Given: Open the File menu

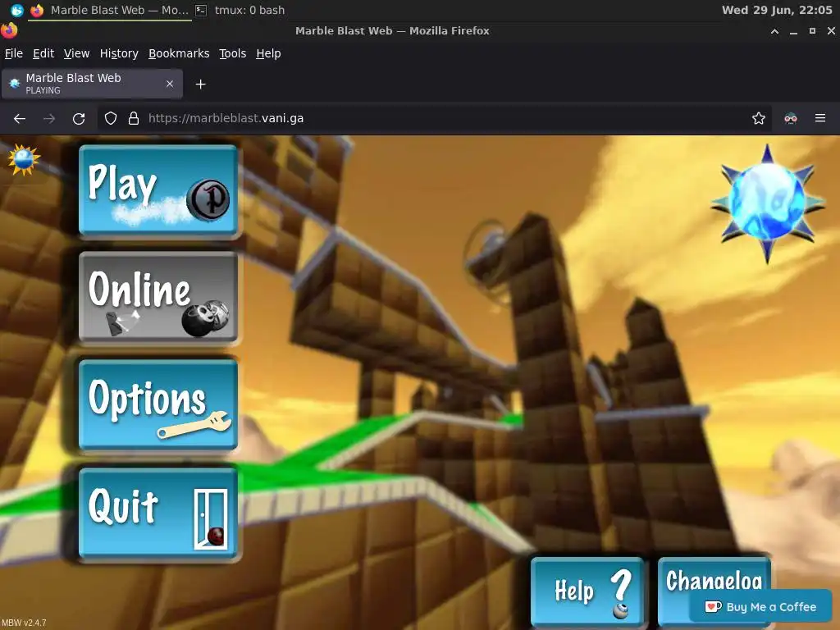Looking at the screenshot, I should click(14, 53).
